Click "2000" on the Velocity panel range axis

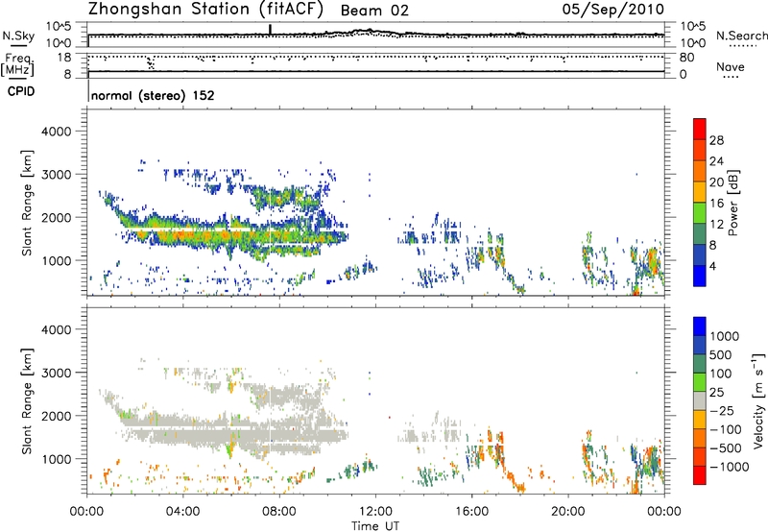[x=57, y=416]
